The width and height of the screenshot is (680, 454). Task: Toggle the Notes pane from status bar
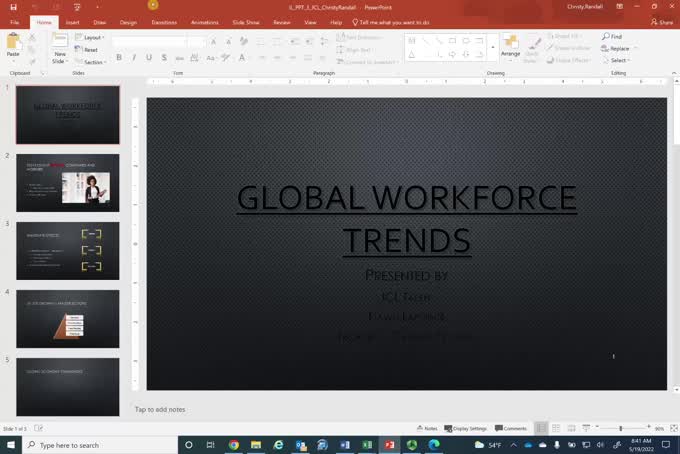click(427, 428)
